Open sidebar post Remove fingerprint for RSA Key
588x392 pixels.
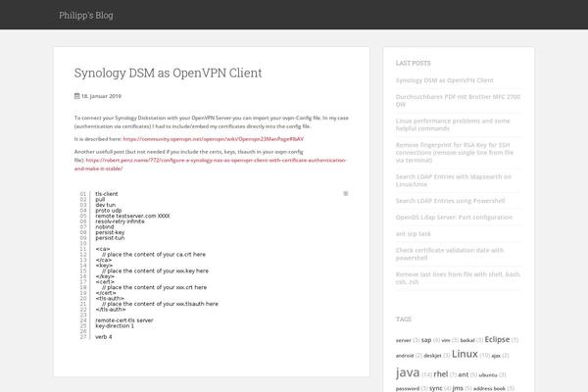pos(455,152)
